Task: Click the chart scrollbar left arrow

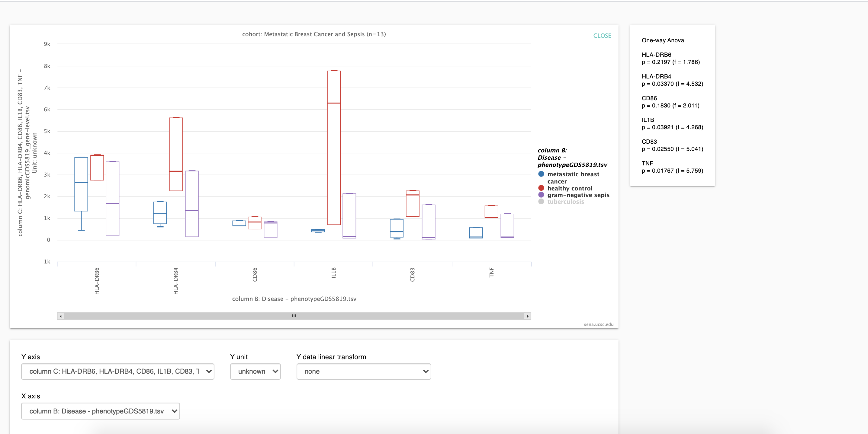Action: tap(61, 316)
